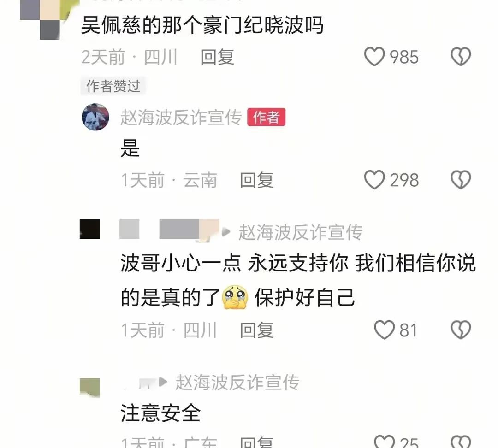Open black avatar of 波哥小心一点 commenter
Screen dimensions: 498x448
[x=89, y=229]
